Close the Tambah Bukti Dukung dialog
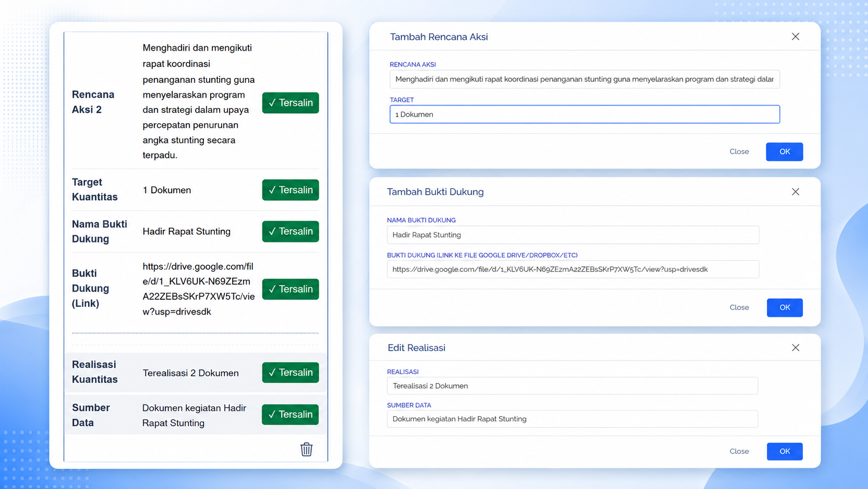Image resolution: width=868 pixels, height=489 pixels. point(795,192)
